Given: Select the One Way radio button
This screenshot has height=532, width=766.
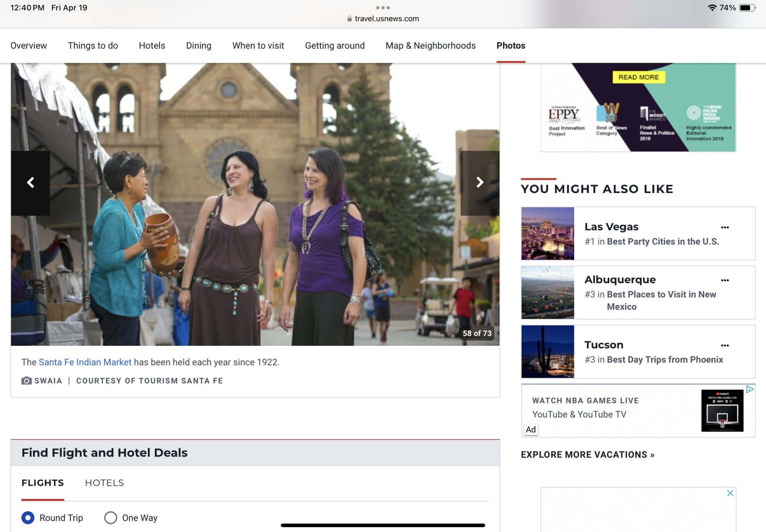Looking at the screenshot, I should tap(111, 518).
